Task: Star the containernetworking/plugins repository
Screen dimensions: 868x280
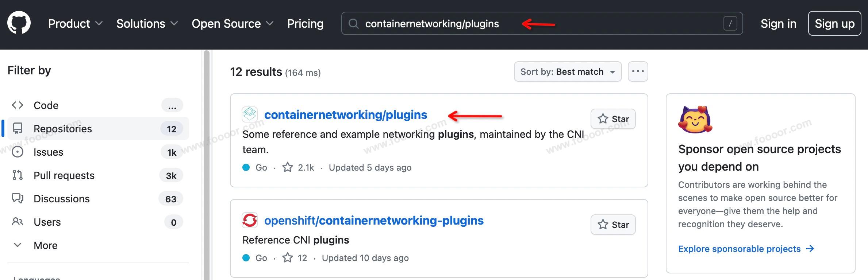Action: [x=613, y=119]
